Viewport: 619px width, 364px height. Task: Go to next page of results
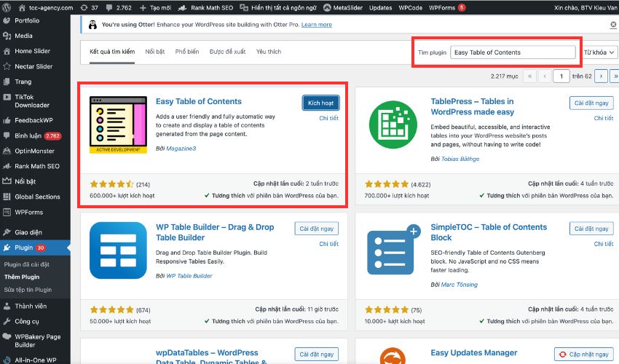pos(601,76)
